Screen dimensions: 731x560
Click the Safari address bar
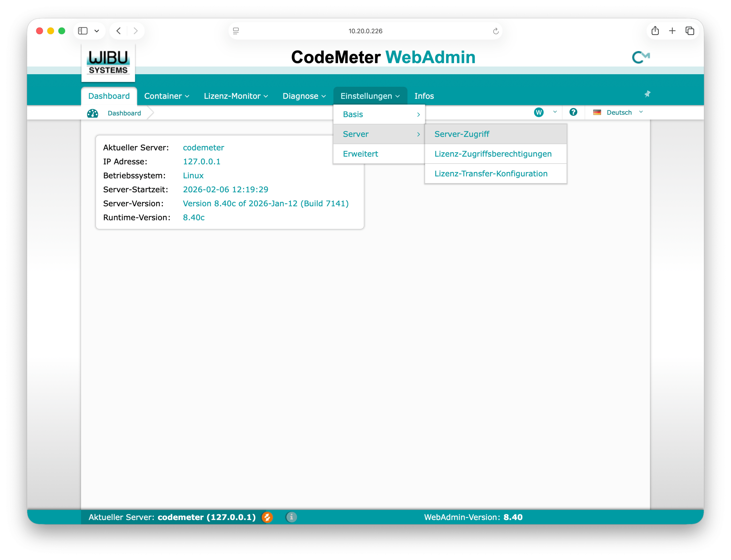click(x=365, y=31)
